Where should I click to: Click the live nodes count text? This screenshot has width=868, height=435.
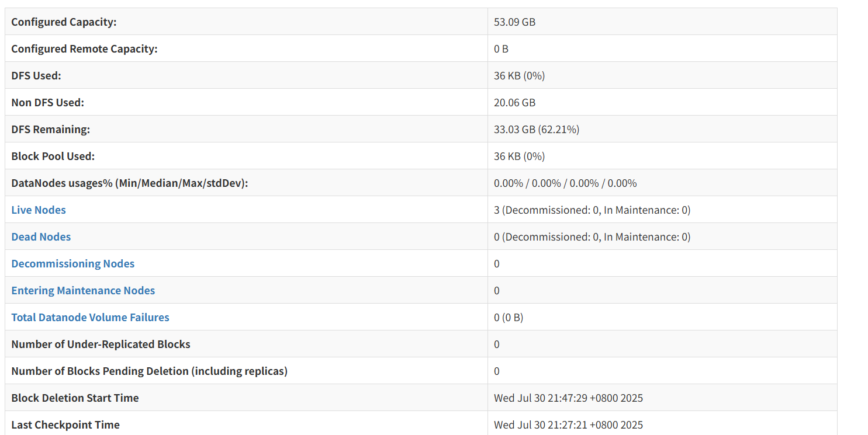pos(592,210)
